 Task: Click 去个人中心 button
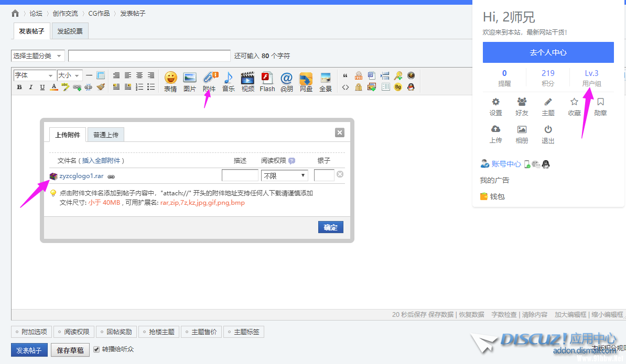pos(548,52)
